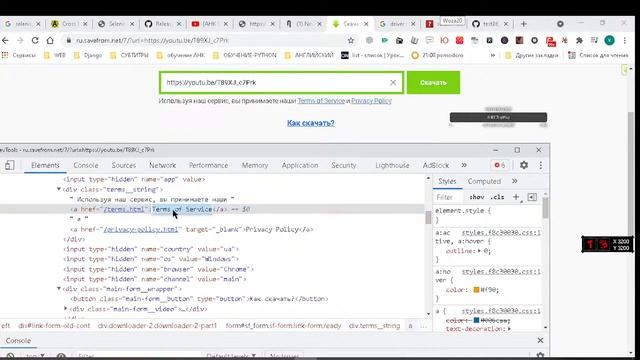Open the Application panel tab

pyautogui.click(x=300, y=165)
